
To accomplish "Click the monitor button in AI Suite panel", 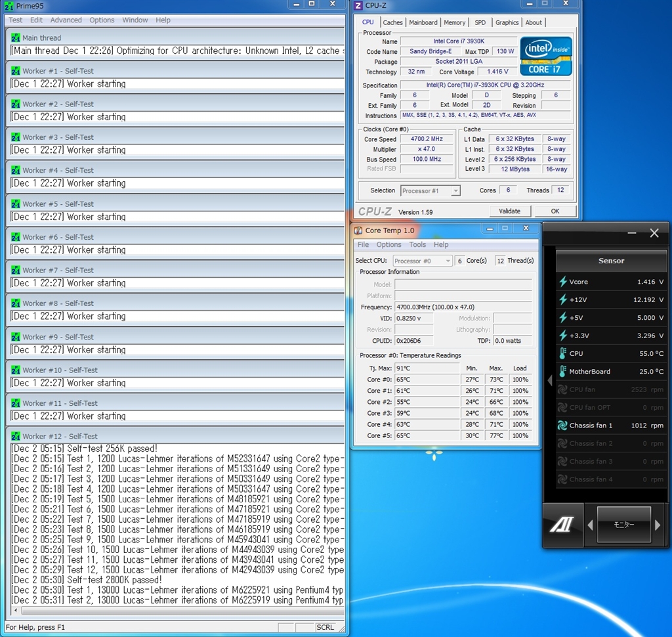I will [624, 525].
